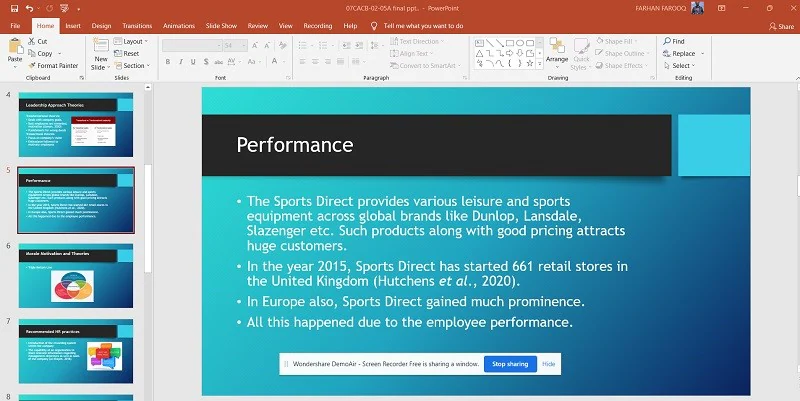The height and width of the screenshot is (401, 800).
Task: Toggle text Shadow formatting
Action: (206, 62)
